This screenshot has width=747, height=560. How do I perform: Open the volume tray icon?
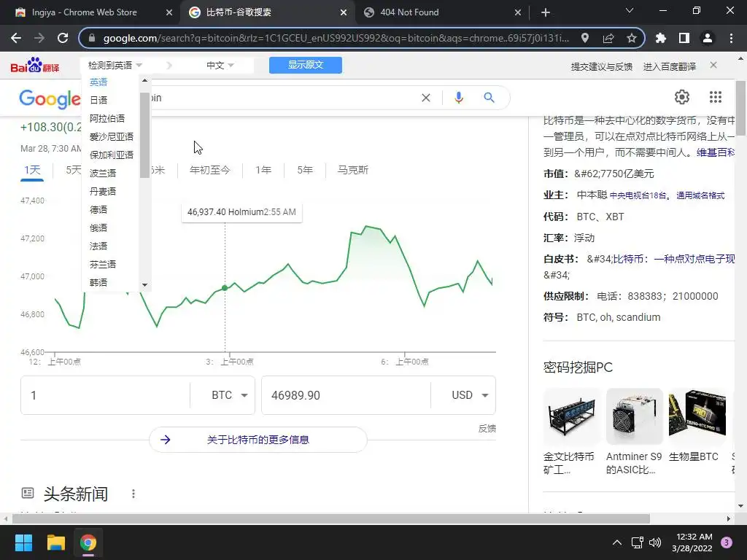[655, 542]
